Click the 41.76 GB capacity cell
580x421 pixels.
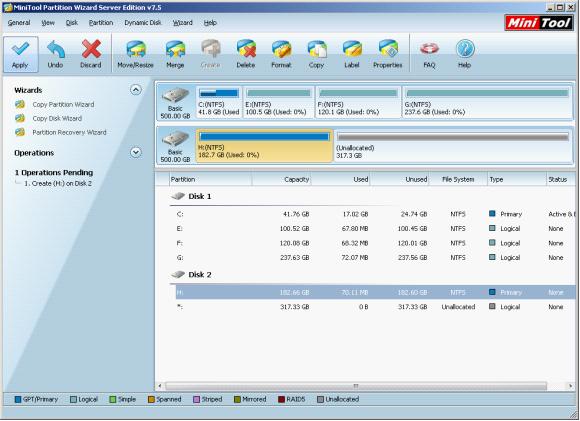[x=296, y=214]
